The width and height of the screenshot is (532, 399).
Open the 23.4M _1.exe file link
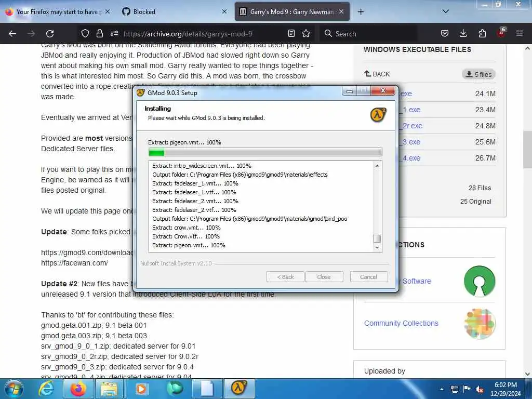click(410, 110)
